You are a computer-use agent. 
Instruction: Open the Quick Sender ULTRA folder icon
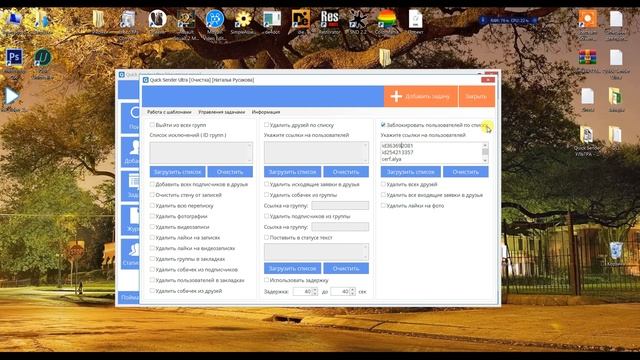[x=587, y=136]
